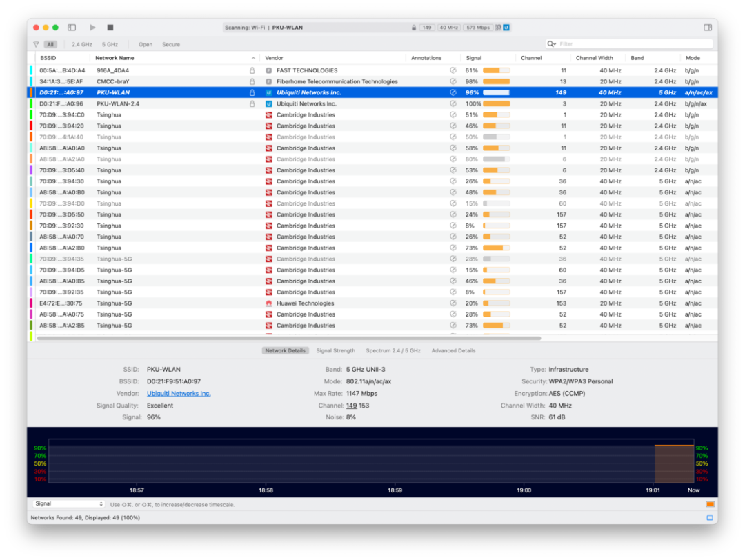Screen dimensions: 745x560
Task: Select the 916A_4DA4 network row
Action: (x=372, y=70)
